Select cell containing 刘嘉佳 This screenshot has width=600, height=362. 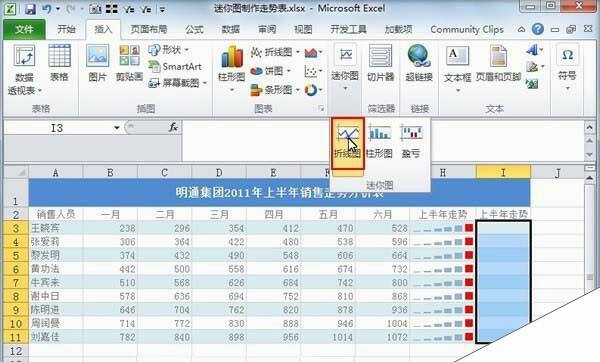pos(56,337)
